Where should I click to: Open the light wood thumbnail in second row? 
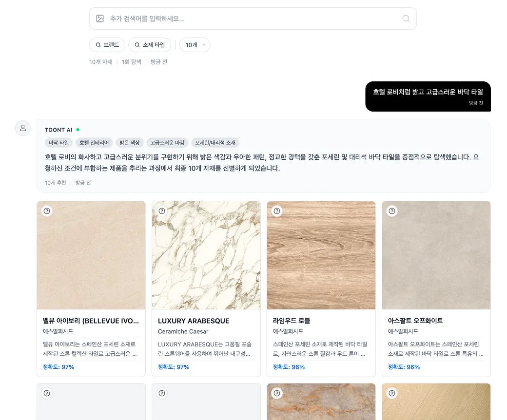point(436,401)
